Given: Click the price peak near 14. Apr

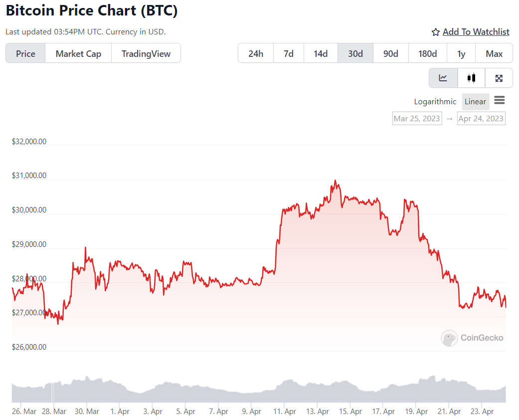Looking at the screenshot, I should pyautogui.click(x=336, y=181).
